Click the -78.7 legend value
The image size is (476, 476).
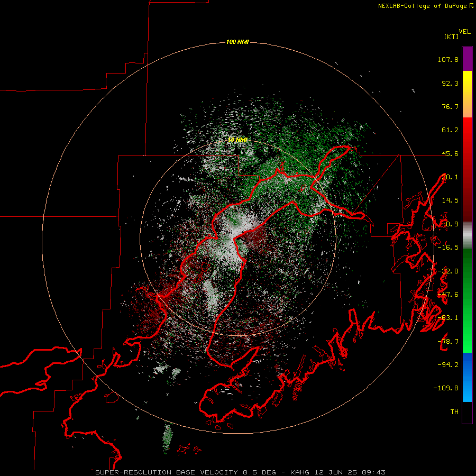(448, 342)
